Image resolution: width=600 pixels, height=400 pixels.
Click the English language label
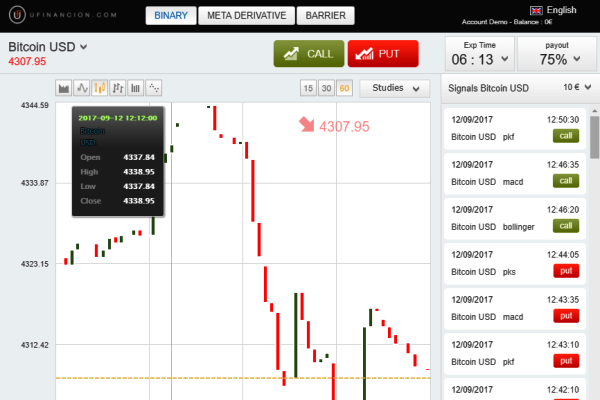[561, 10]
